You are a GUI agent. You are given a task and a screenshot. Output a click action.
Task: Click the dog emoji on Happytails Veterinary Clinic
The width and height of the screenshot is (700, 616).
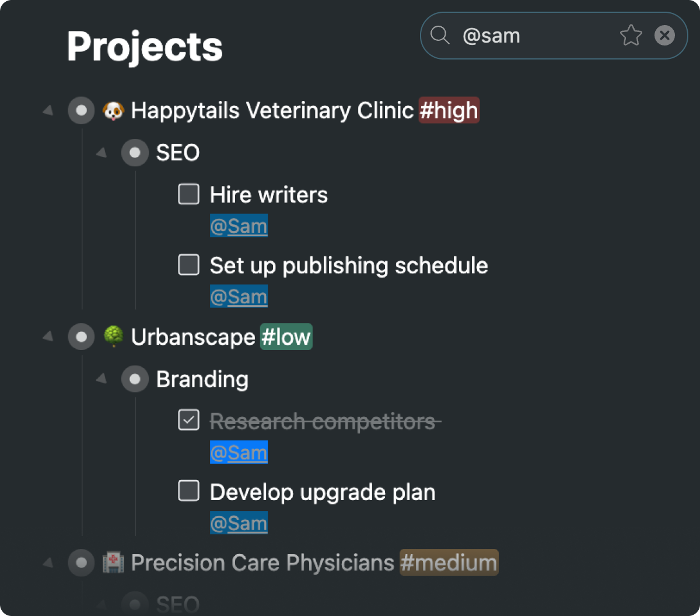(114, 110)
